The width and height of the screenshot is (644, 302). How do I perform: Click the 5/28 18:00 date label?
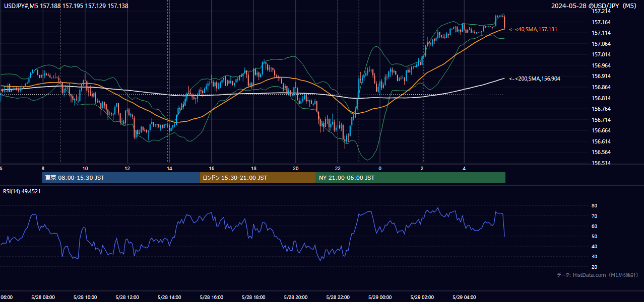(x=254, y=297)
